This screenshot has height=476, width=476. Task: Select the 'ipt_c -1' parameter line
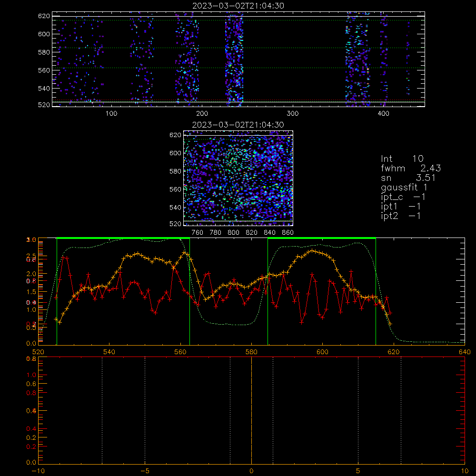click(403, 198)
